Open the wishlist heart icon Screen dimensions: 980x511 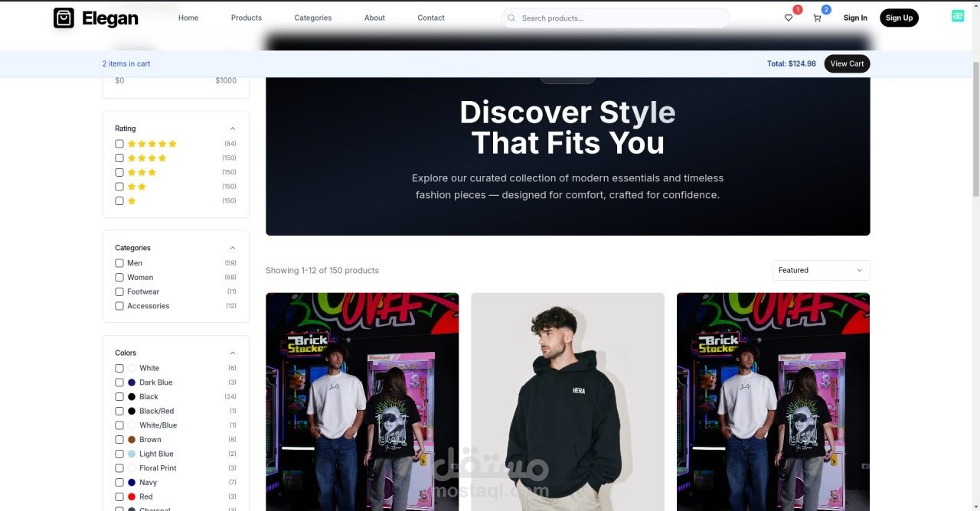[789, 18]
